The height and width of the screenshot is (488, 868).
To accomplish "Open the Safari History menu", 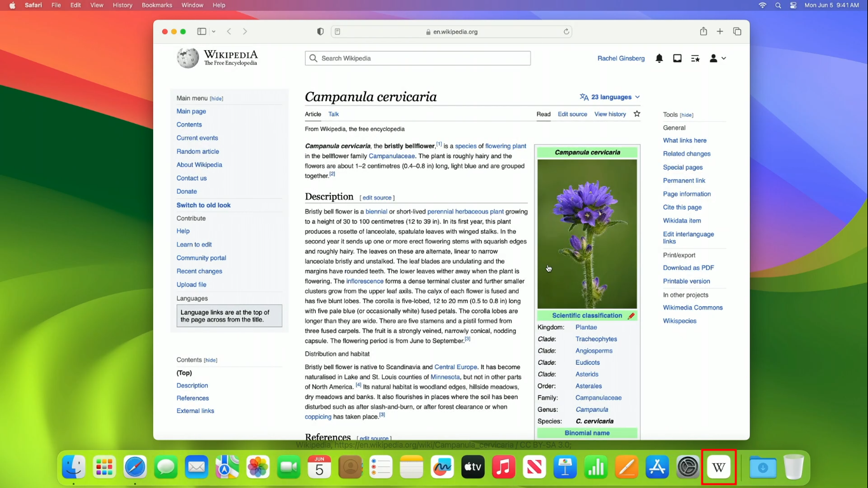I will 122,5.
